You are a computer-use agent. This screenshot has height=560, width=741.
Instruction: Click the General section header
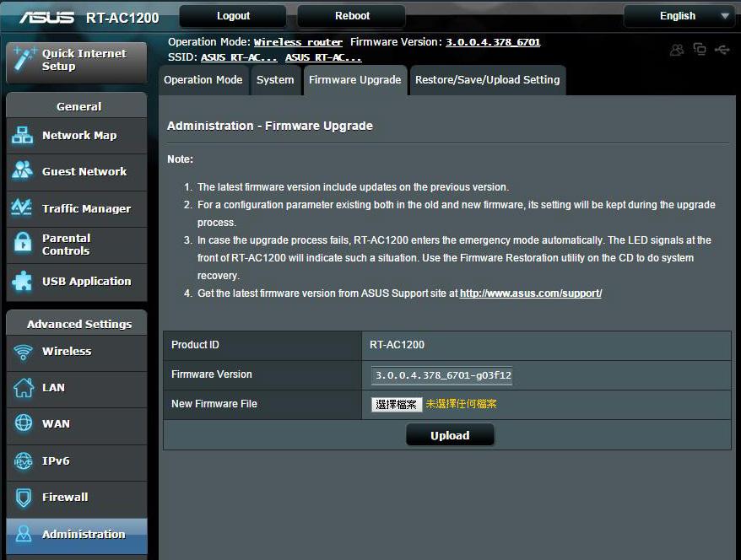[x=77, y=107]
